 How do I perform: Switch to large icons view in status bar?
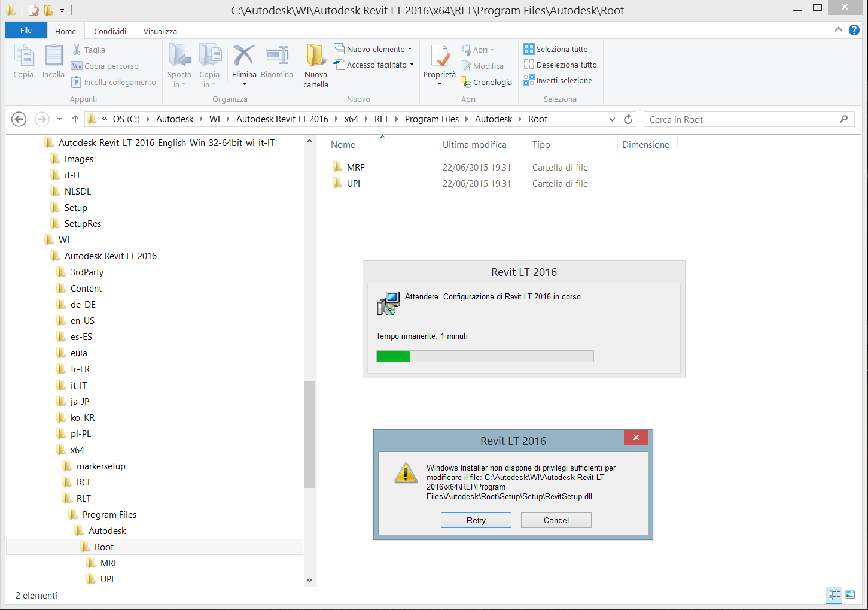click(x=850, y=595)
